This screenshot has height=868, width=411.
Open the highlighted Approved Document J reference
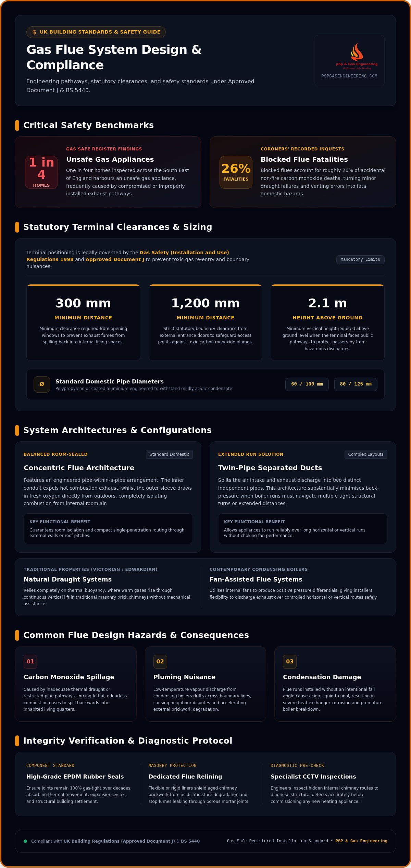point(115,259)
